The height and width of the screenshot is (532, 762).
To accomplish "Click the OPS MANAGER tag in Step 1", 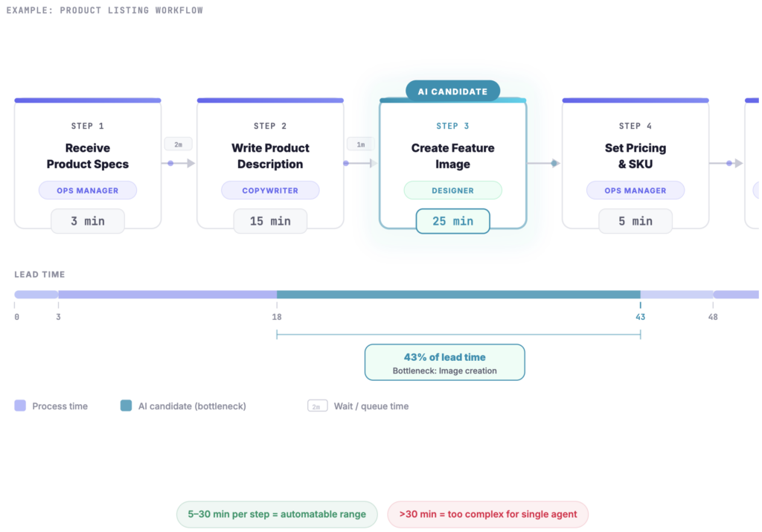I will click(x=88, y=190).
